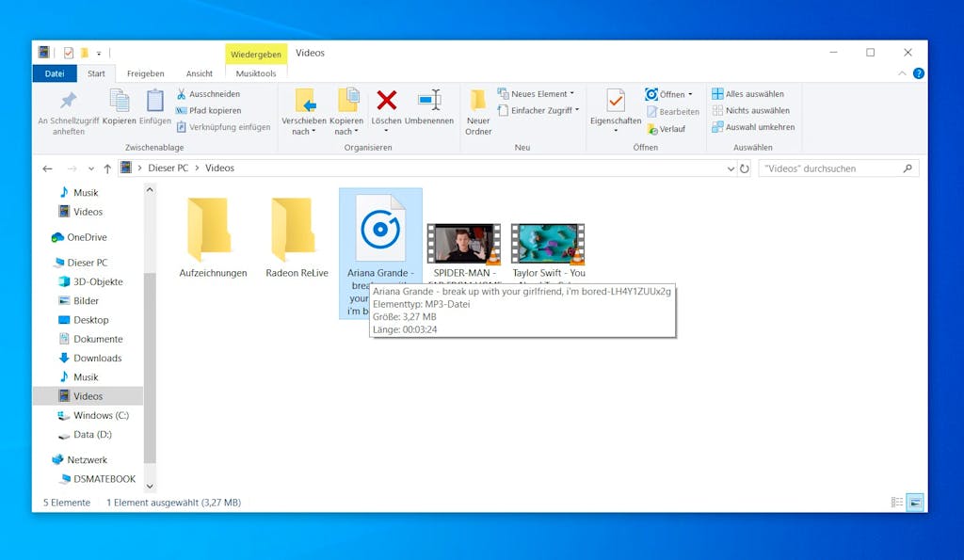
Task: Switch to details view in status bar
Action: click(x=897, y=503)
